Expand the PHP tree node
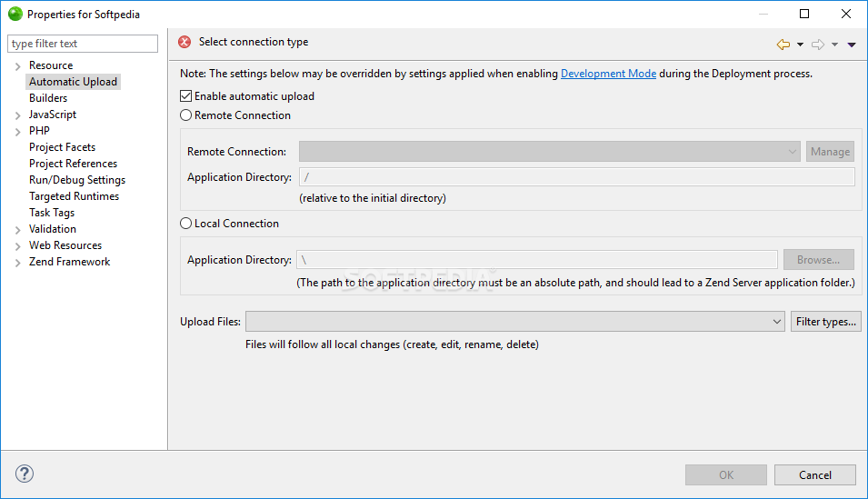The image size is (868, 499). pos(17,132)
